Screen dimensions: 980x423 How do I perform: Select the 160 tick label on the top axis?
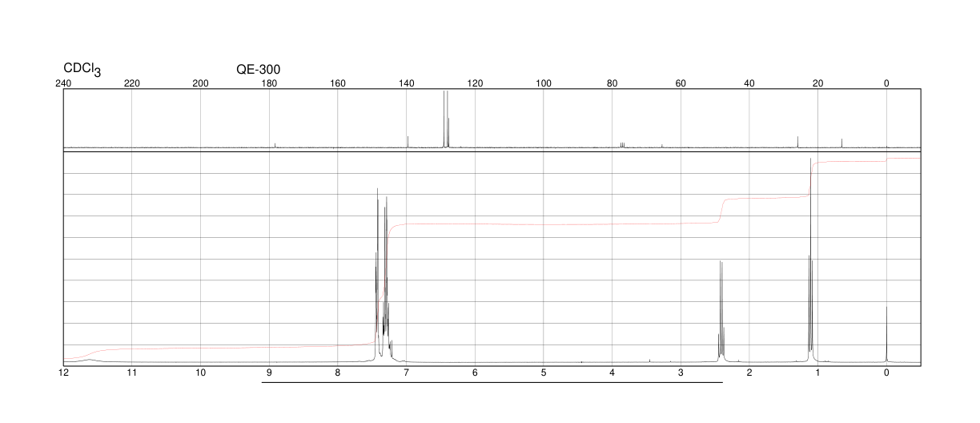click(338, 83)
